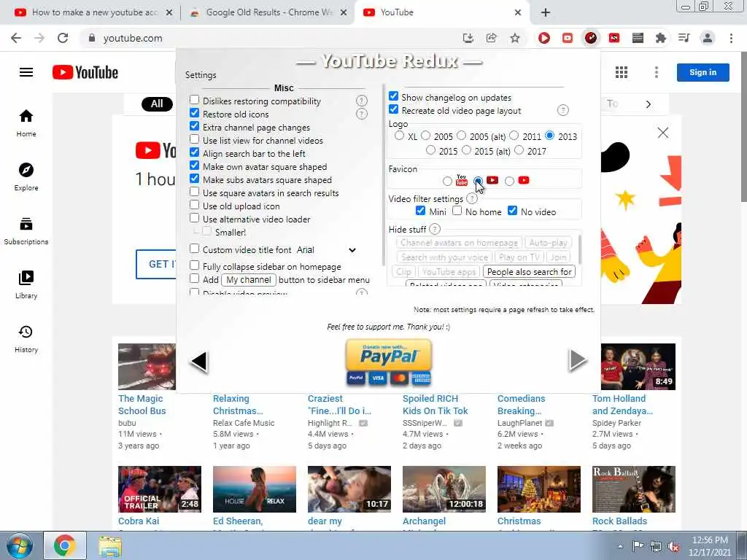The width and height of the screenshot is (747, 560).
Task: Select the 2017 logo radio button
Action: point(519,150)
